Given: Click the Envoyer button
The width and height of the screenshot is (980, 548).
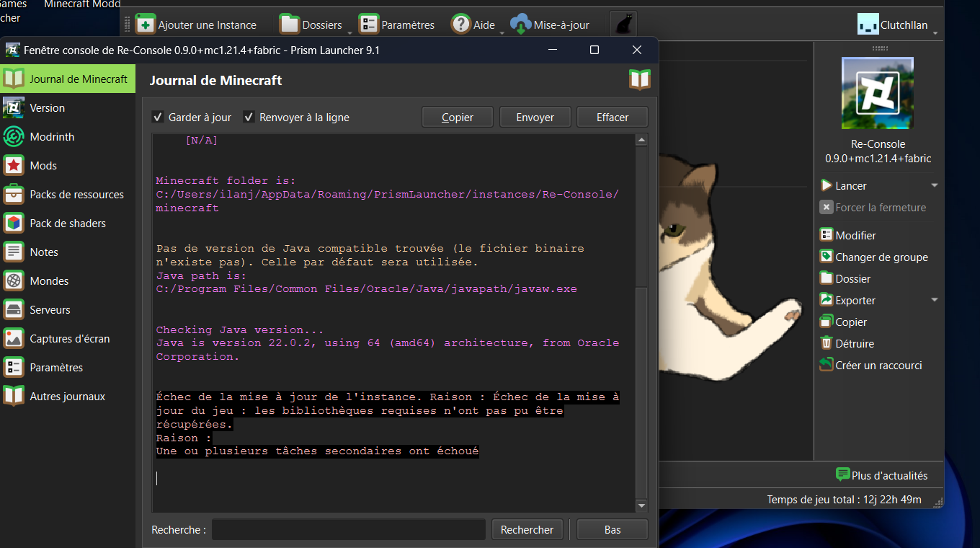Looking at the screenshot, I should click(x=535, y=117).
